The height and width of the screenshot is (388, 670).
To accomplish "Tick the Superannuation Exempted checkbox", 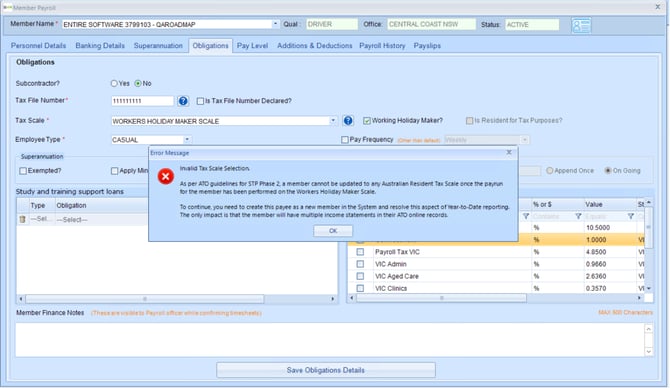I will tap(23, 171).
